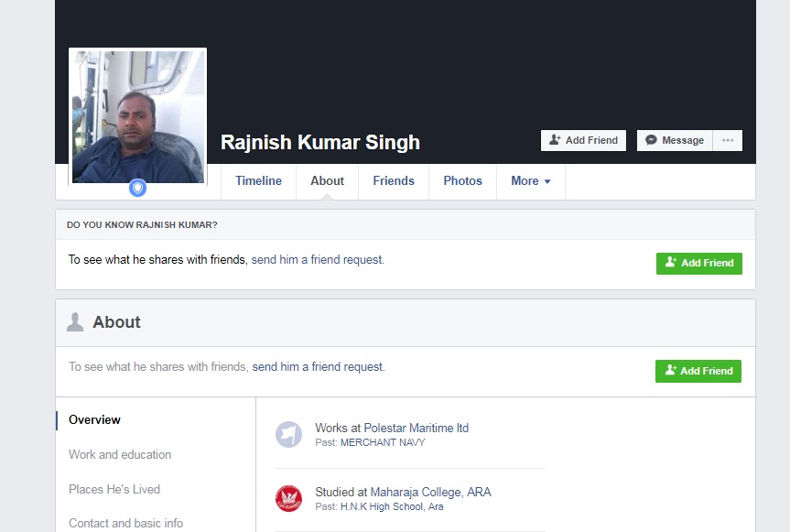Open the Friends tab
This screenshot has width=790, height=532.
click(x=394, y=181)
